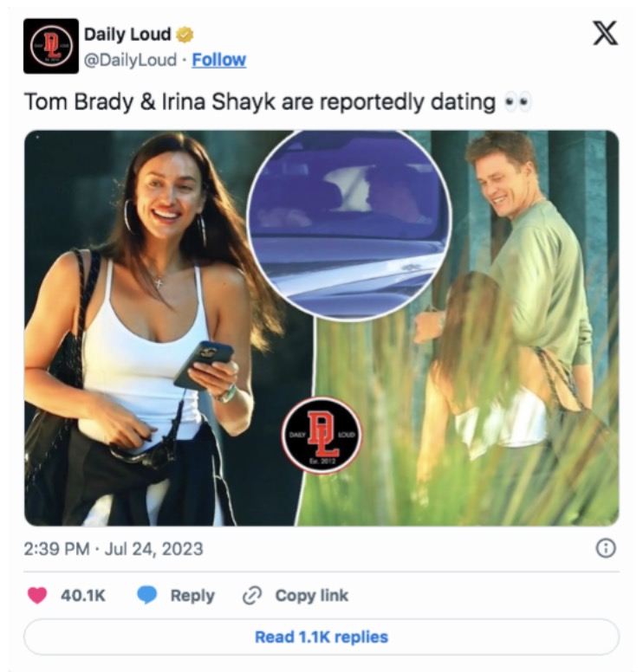Click the Copy link text
Screen dimensions: 643x672
point(312,596)
